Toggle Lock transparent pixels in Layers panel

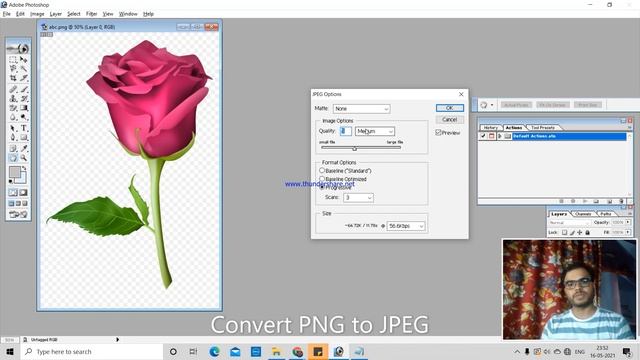(564, 232)
